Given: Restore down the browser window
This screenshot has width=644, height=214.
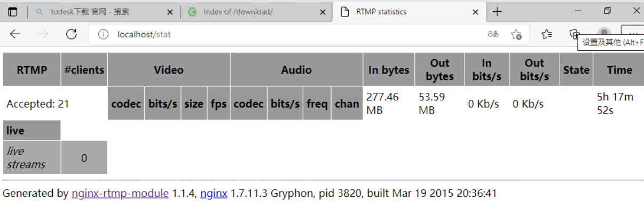Looking at the screenshot, I should coord(607,11).
